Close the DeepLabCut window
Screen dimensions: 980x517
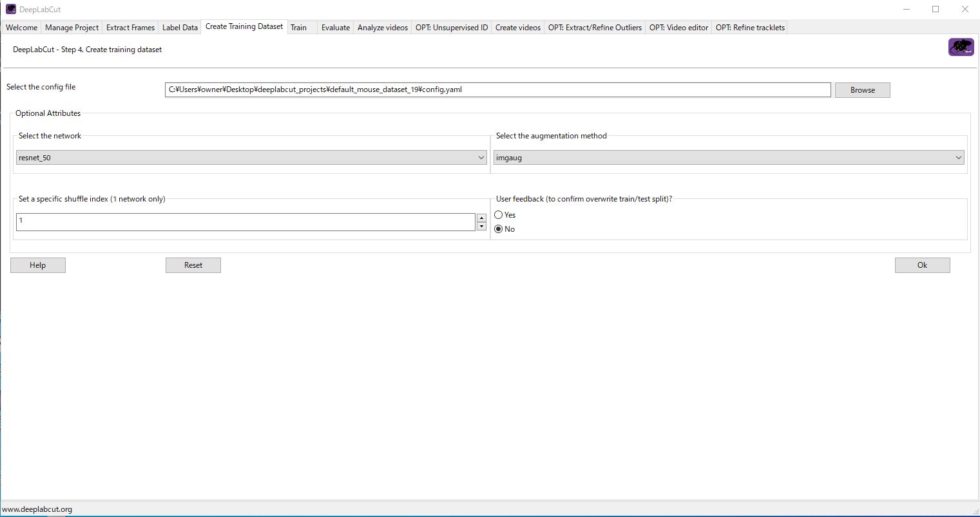(x=965, y=9)
